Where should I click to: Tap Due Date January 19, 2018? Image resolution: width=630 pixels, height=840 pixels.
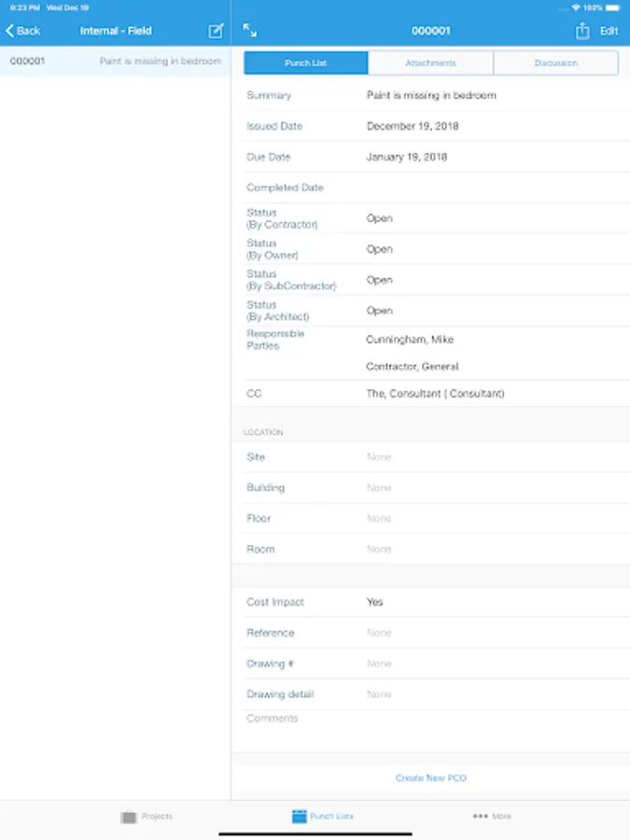[x=407, y=157]
